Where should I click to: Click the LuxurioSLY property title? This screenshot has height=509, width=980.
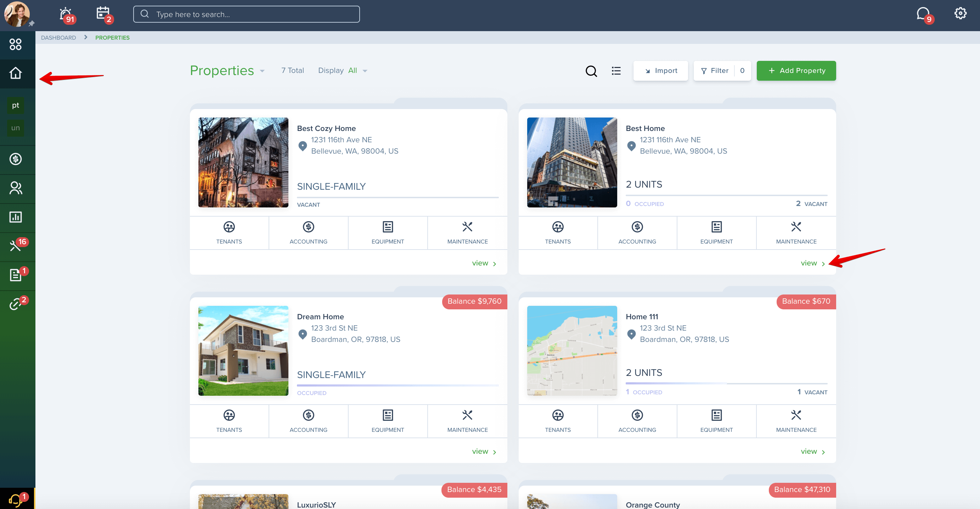coord(316,505)
